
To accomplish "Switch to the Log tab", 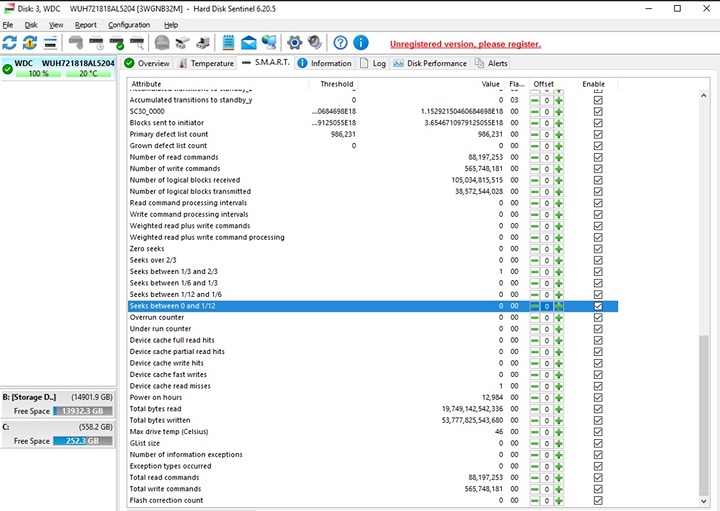I will pyautogui.click(x=373, y=63).
